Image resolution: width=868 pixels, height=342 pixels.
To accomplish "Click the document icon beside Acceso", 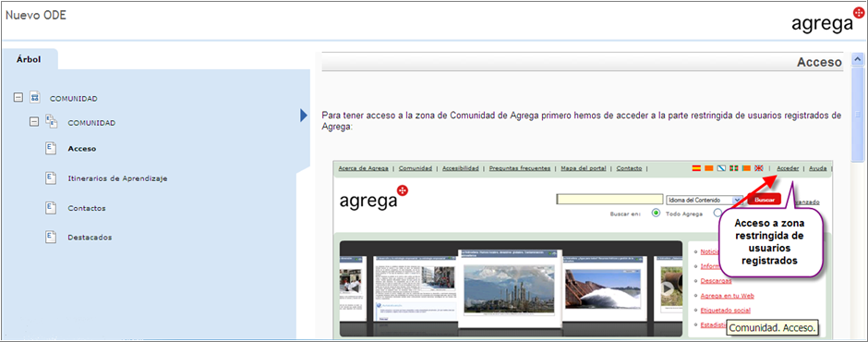I will [x=51, y=149].
